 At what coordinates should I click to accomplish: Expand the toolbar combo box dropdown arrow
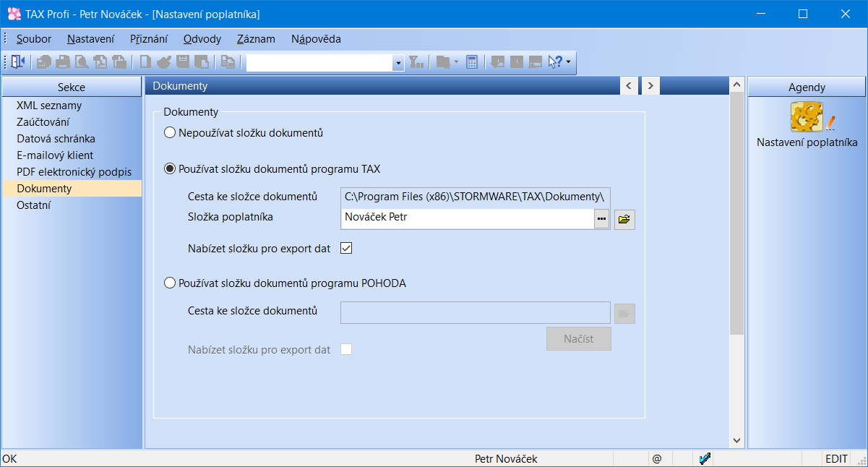tap(398, 63)
